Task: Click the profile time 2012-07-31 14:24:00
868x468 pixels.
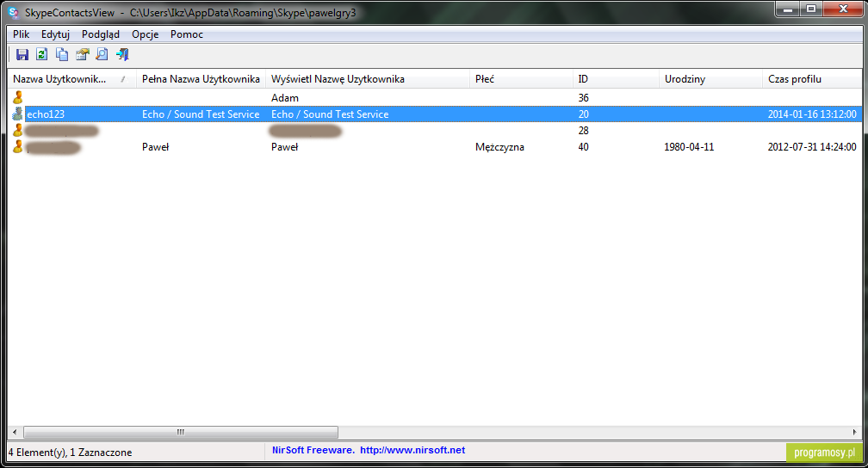Action: click(x=811, y=147)
